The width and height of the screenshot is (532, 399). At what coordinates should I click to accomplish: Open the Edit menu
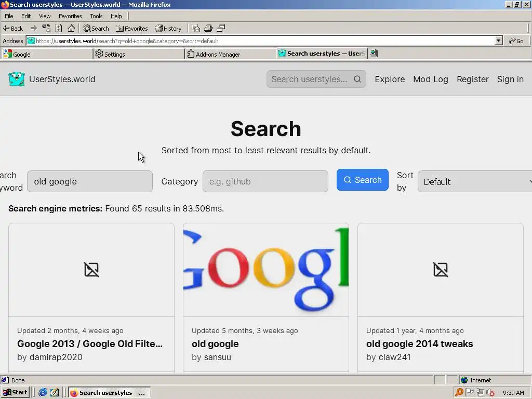coord(26,16)
